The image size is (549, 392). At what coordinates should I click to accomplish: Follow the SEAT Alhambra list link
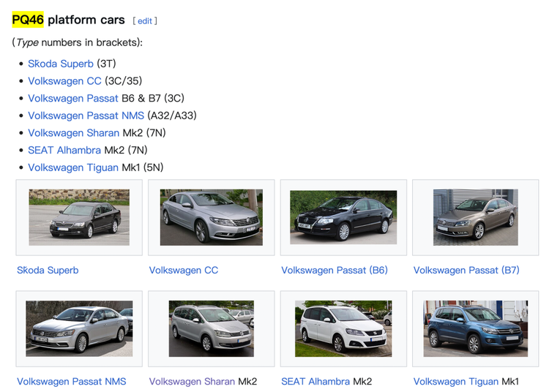click(x=64, y=150)
